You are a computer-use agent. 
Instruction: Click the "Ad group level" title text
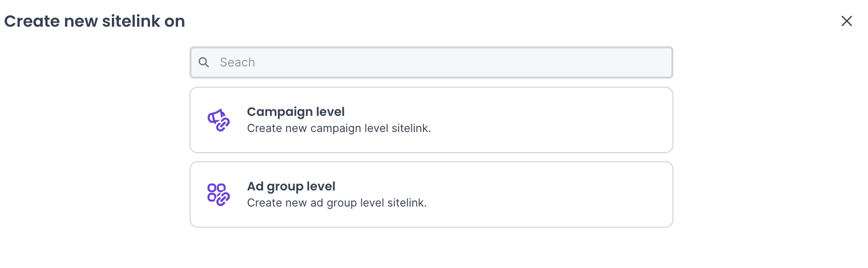pyautogui.click(x=291, y=186)
